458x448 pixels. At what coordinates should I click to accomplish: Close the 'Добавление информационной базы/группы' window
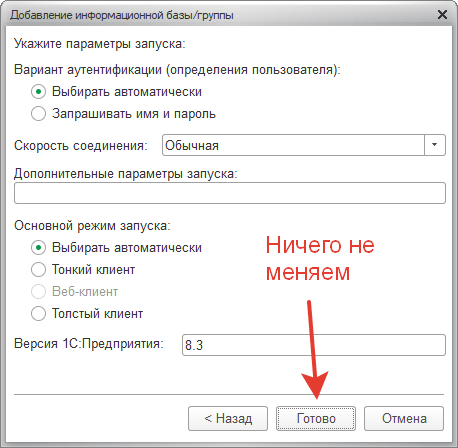point(442,15)
